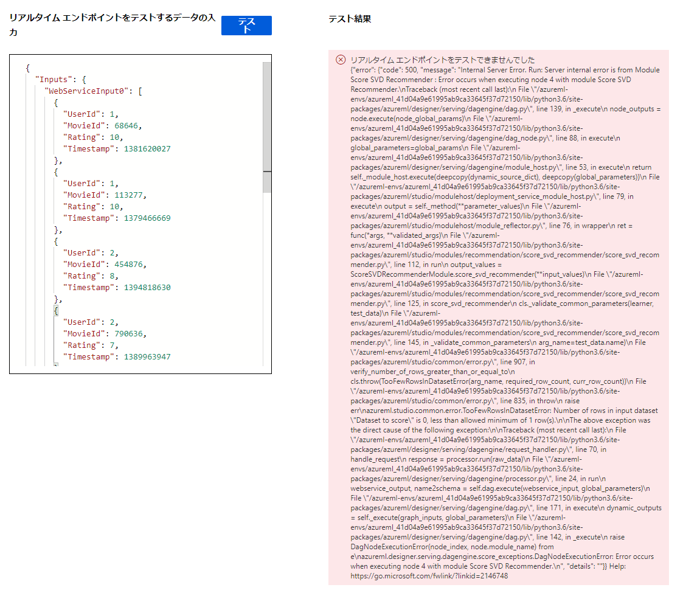
Task: Click the "Inputs" key in JSON editor
Action: click(x=54, y=80)
